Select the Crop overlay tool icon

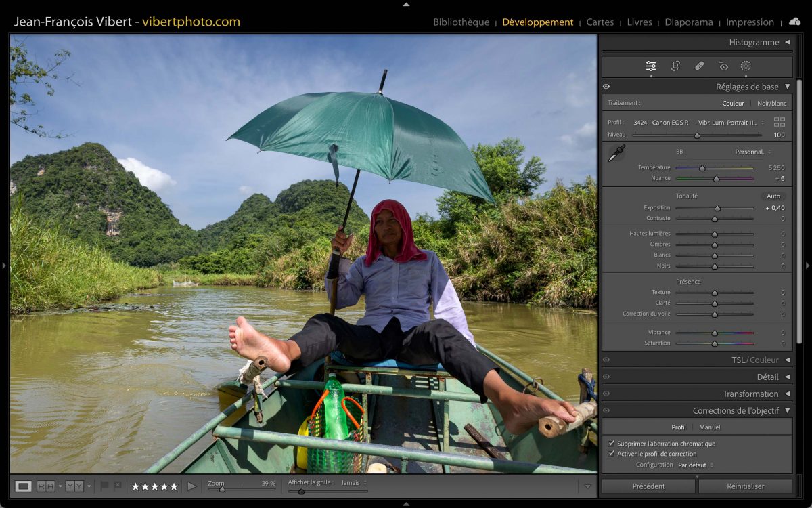(x=675, y=66)
